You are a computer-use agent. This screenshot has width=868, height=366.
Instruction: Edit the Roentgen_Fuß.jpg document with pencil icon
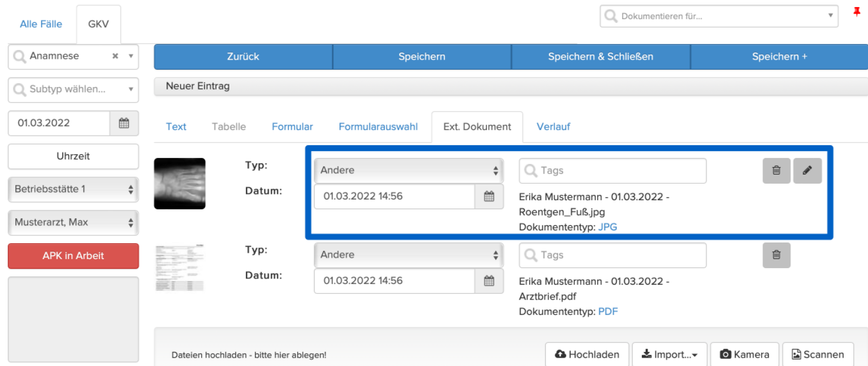tap(807, 171)
